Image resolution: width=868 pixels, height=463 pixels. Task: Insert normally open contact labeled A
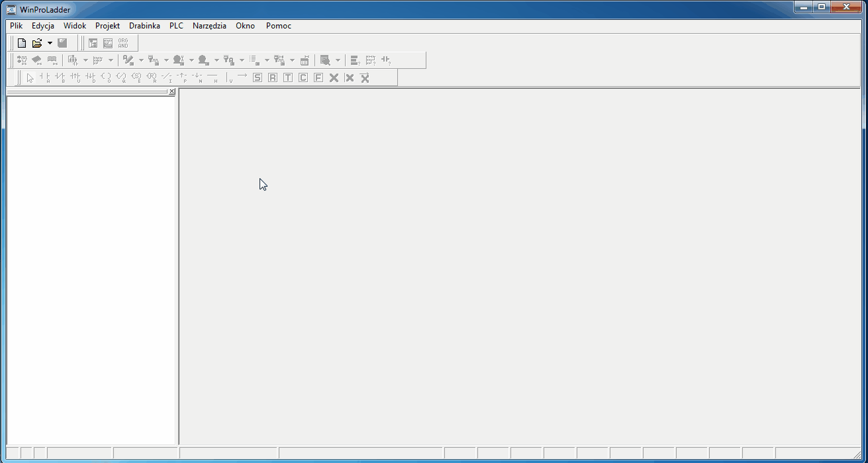tap(45, 77)
